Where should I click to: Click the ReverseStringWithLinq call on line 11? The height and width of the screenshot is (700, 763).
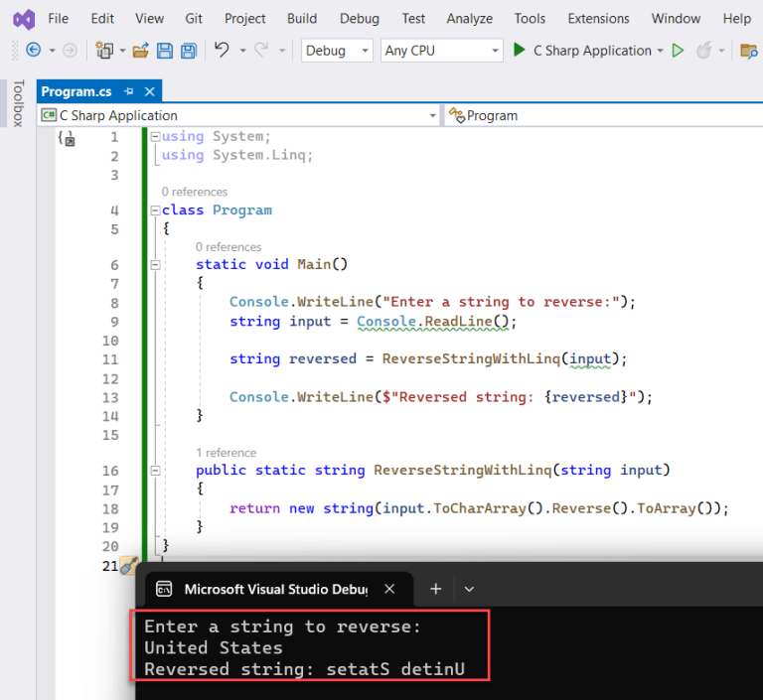(471, 359)
